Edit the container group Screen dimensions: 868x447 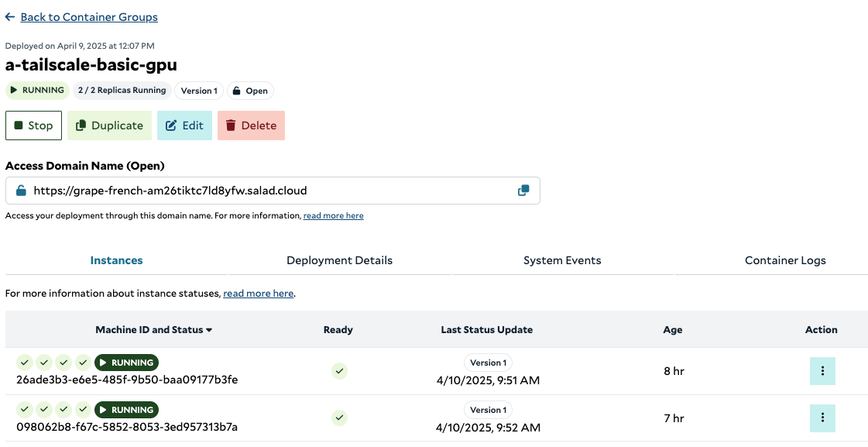pyautogui.click(x=184, y=126)
